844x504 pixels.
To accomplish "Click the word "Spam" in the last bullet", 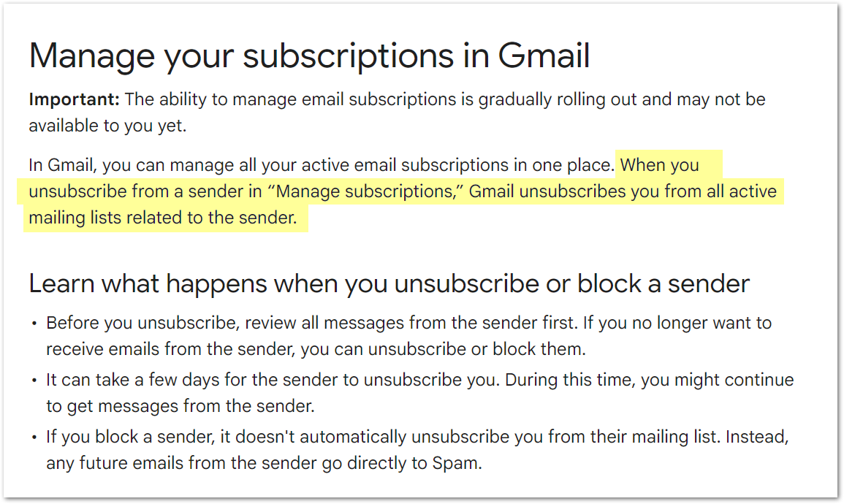I will (x=457, y=463).
